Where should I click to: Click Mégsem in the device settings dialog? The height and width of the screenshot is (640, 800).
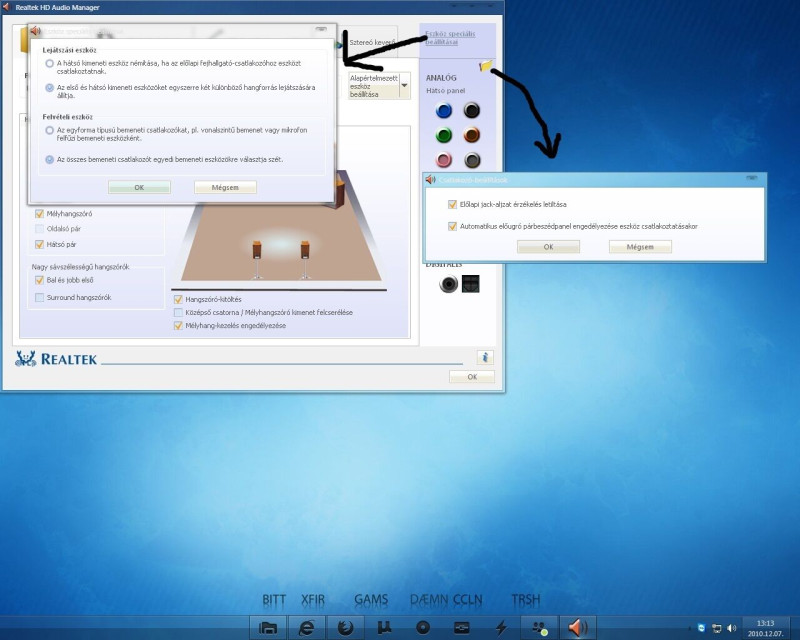click(225, 187)
